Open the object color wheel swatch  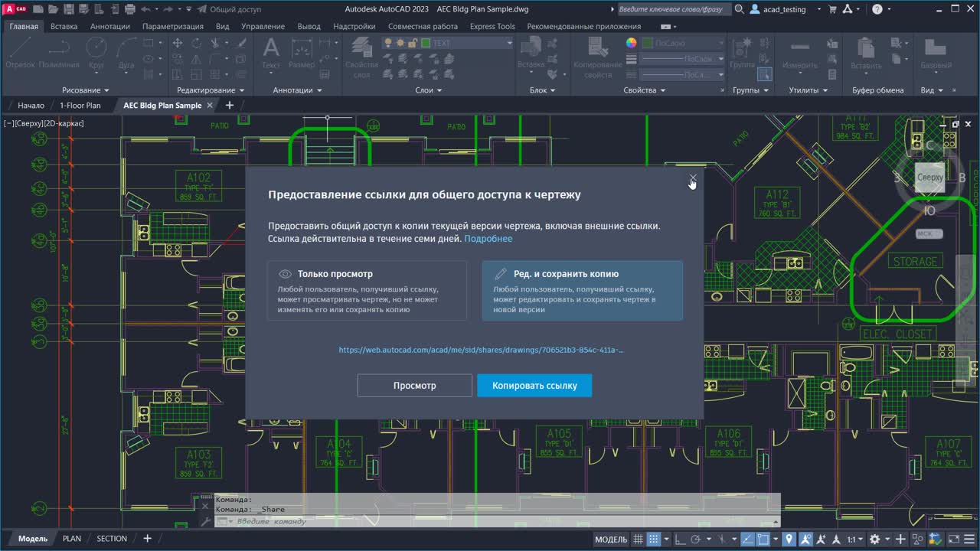point(631,44)
